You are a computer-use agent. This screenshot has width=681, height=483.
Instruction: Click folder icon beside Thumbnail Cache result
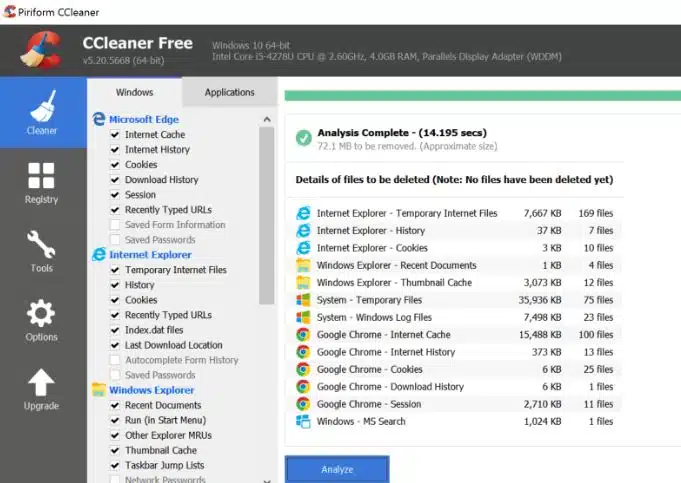pos(303,282)
